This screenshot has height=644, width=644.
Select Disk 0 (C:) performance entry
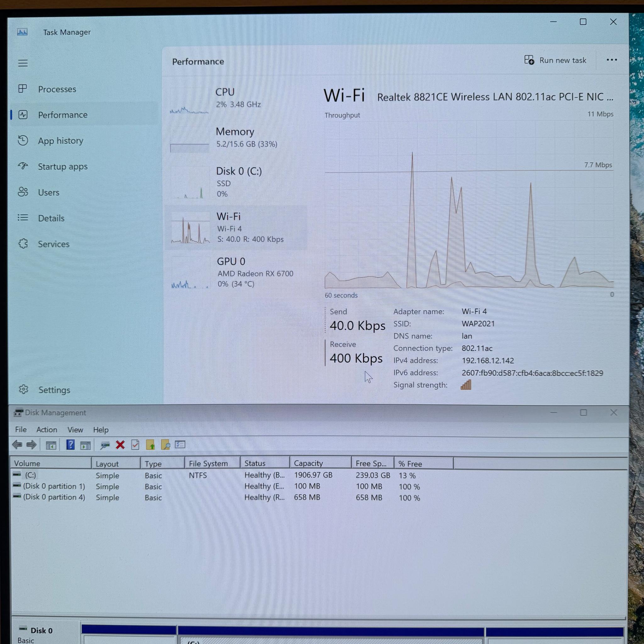click(236, 183)
